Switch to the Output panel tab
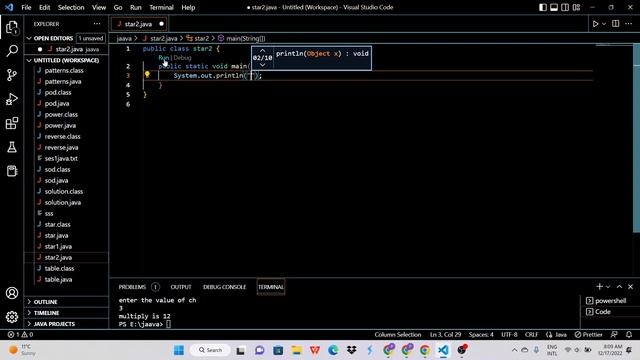The height and width of the screenshot is (360, 640). click(x=181, y=287)
